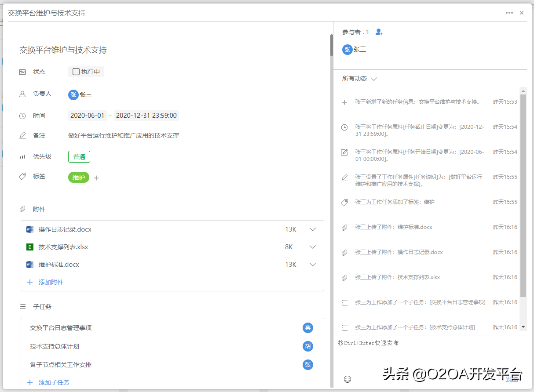This screenshot has width=534, height=392.
Task: Open the more options menu at top right
Action: (x=509, y=13)
